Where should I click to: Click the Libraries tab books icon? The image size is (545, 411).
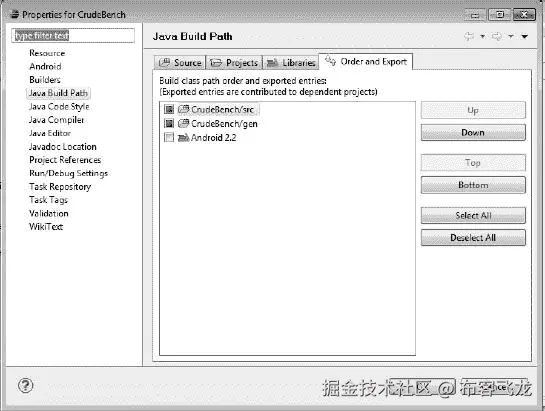click(272, 63)
